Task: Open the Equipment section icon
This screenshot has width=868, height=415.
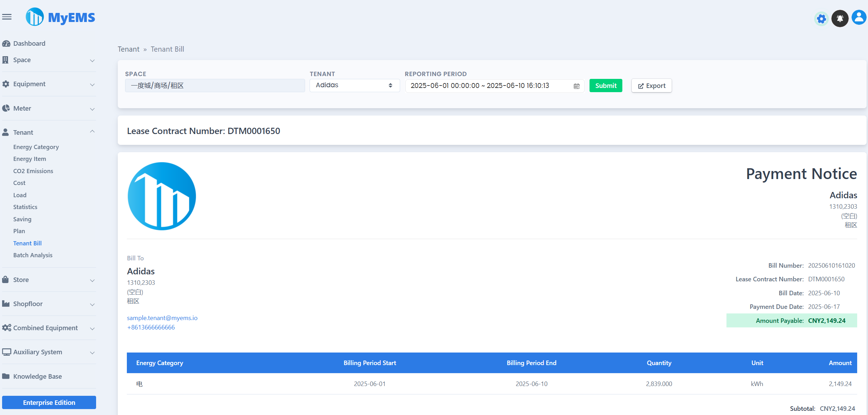Action: [x=6, y=84]
